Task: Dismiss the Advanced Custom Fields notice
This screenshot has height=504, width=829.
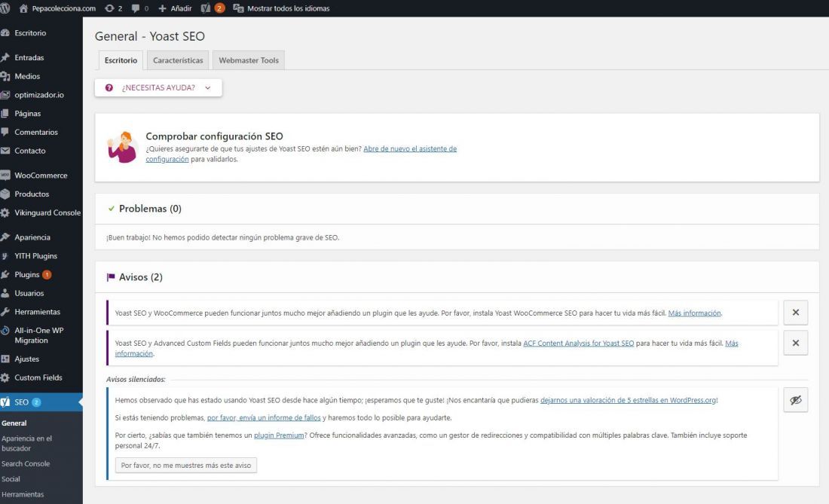Action: (796, 343)
